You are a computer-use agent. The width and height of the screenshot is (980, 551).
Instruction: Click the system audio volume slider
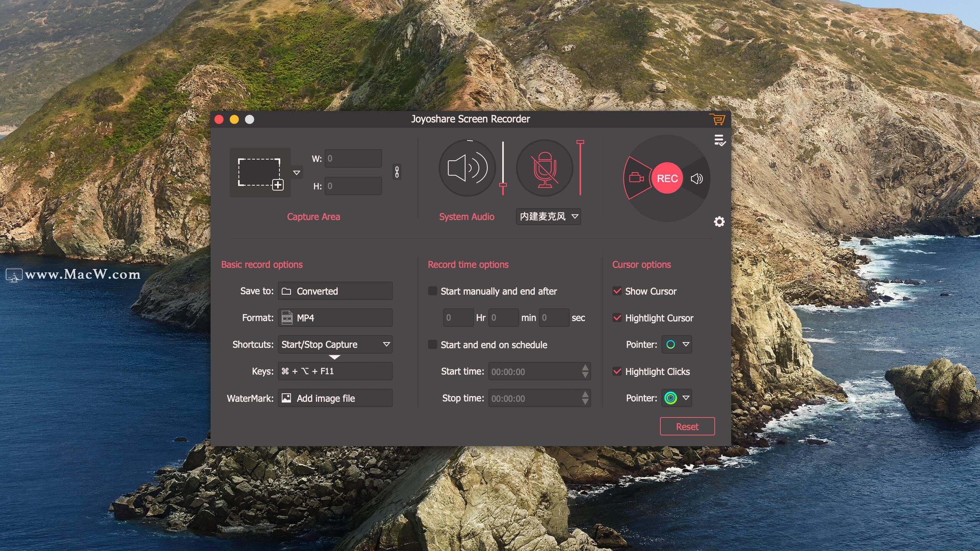coord(503,168)
